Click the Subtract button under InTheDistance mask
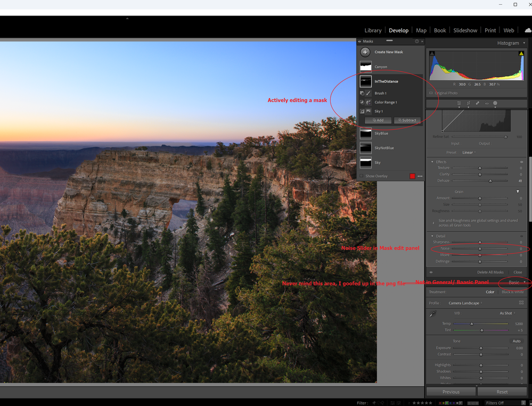532x406 pixels. point(407,120)
